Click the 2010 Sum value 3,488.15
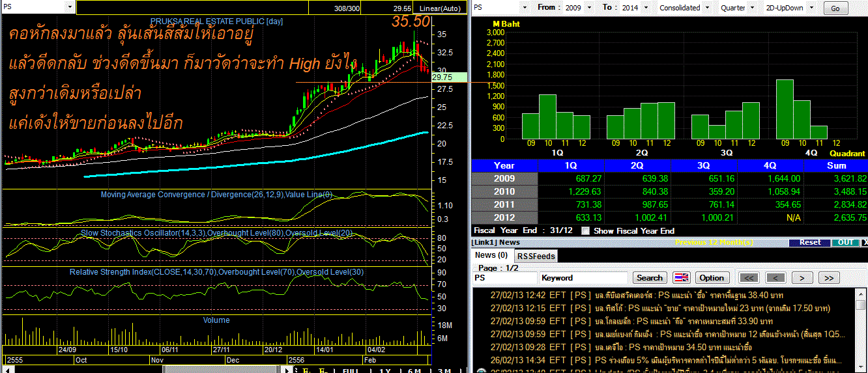Screen dimensions: 868x373 850,191
